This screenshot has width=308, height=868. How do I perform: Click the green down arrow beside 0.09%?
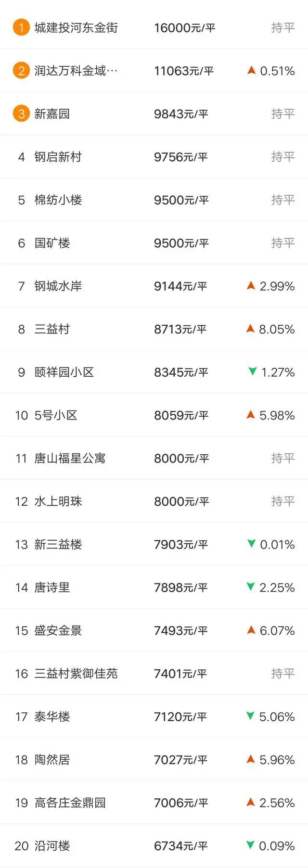click(250, 845)
